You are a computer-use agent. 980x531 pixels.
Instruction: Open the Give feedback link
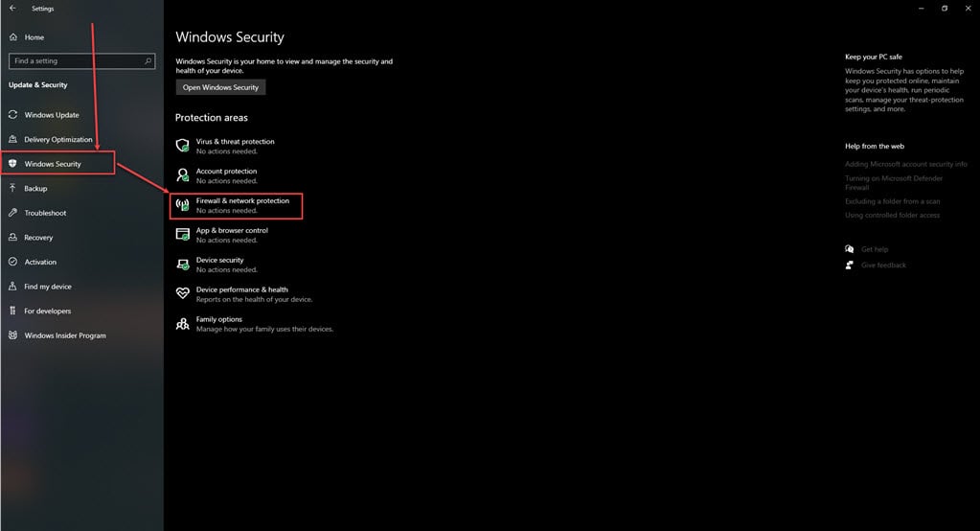883,265
